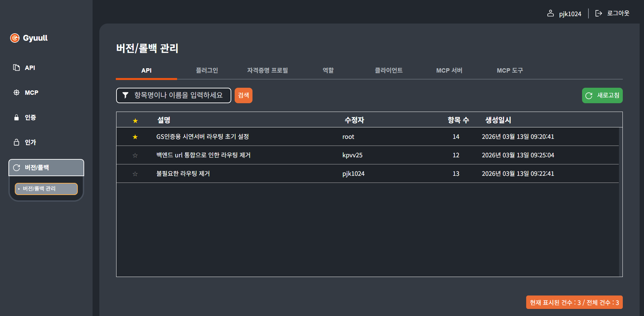Open the MCP section via its sidebar icon
The height and width of the screenshot is (316, 644).
tap(16, 92)
